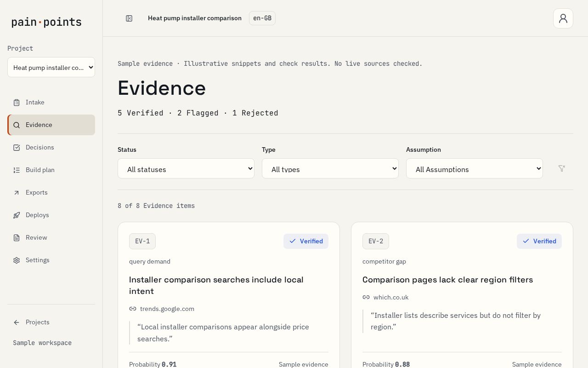Open Deploys in sidebar
Image resolution: width=588 pixels, height=368 pixels.
tap(51, 215)
